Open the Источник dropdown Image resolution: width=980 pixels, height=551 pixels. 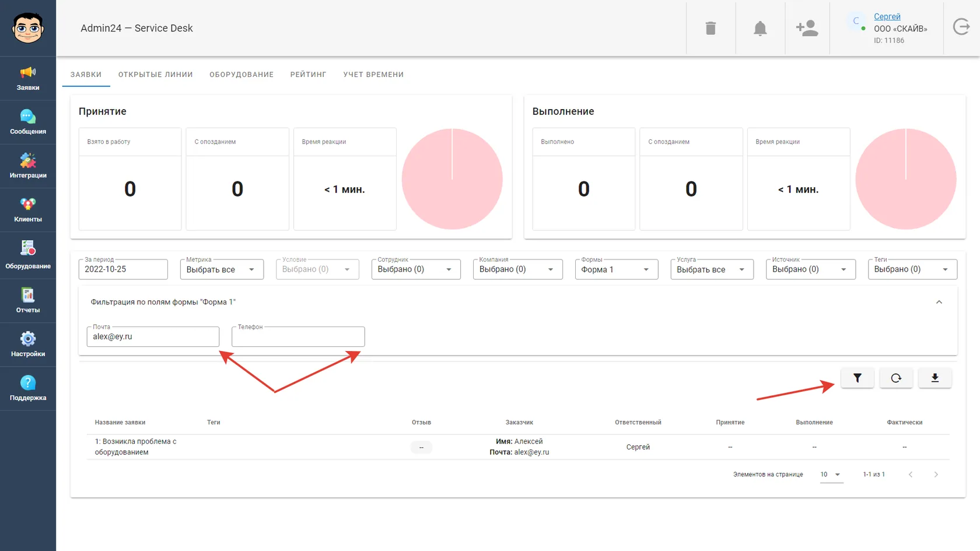811,269
